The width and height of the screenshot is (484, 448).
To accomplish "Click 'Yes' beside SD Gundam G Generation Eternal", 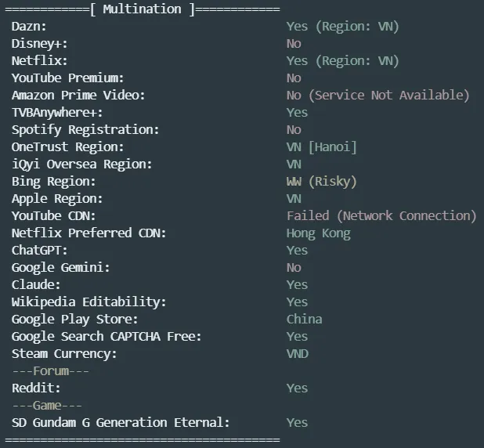I will pyautogui.click(x=297, y=423).
